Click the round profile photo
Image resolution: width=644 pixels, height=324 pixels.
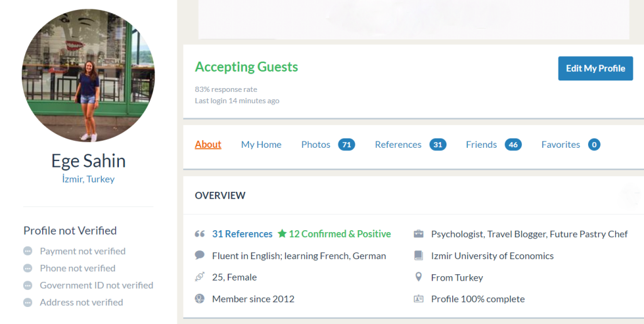tap(88, 75)
